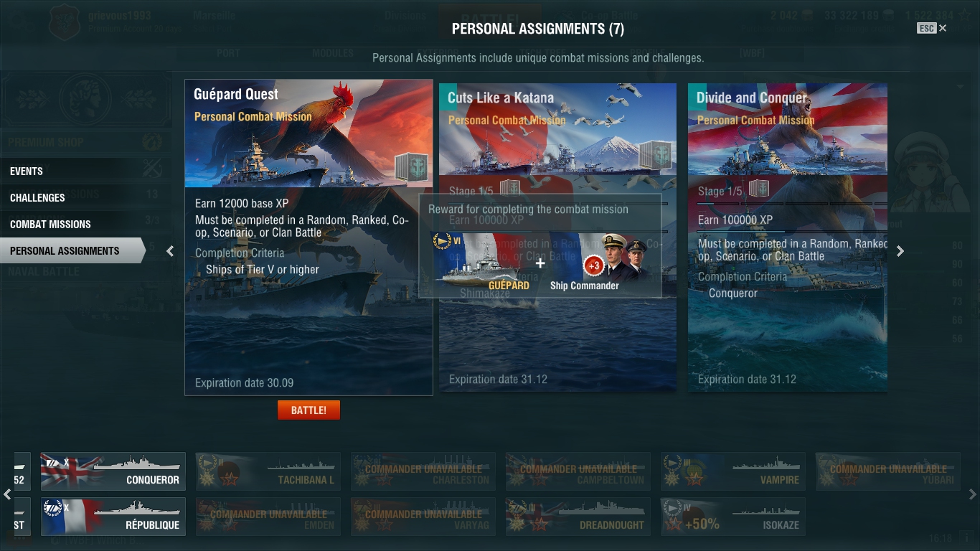Click the Ship Commander reward portrait
Viewport: 980px width, 551px height.
(x=615, y=261)
